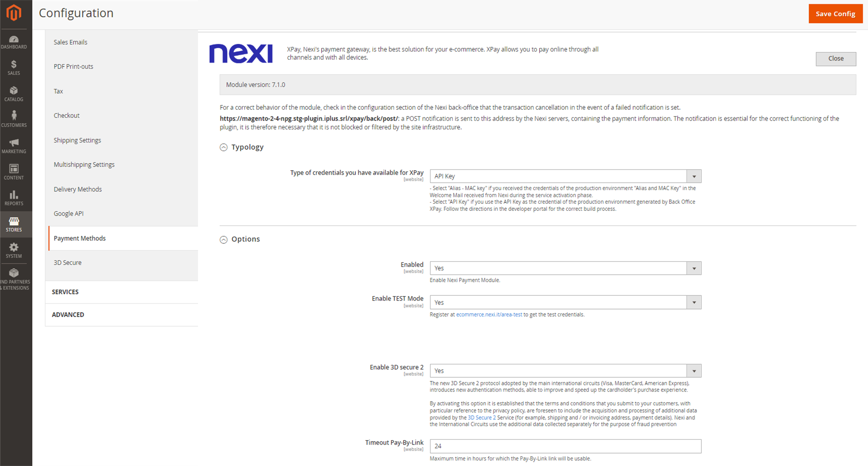Select Tax in config menu
This screenshot has height=466, width=868.
pyautogui.click(x=58, y=91)
